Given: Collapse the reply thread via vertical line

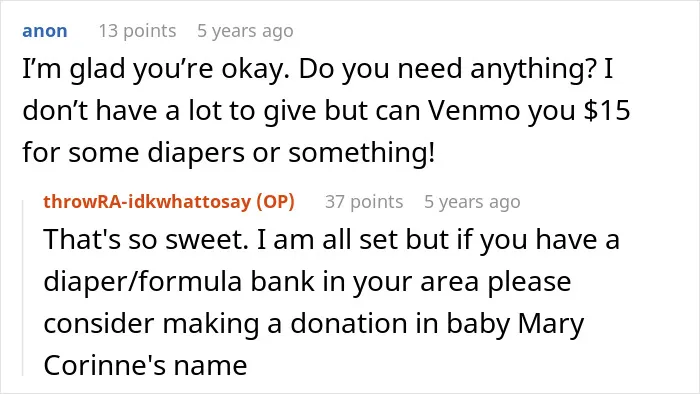Looking at the screenshot, I should tap(23, 288).
